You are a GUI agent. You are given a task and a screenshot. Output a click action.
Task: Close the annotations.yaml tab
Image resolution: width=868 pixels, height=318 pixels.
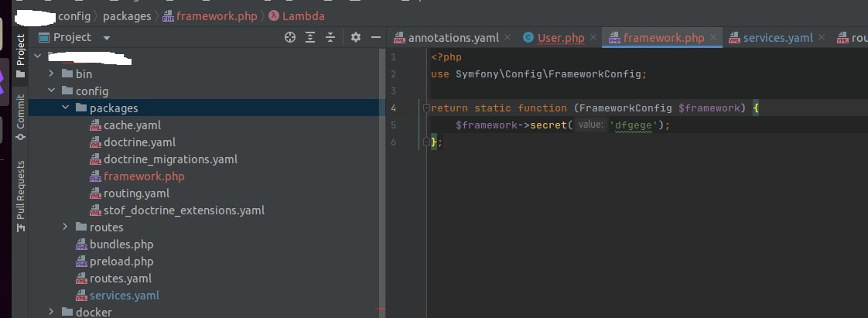pos(507,38)
